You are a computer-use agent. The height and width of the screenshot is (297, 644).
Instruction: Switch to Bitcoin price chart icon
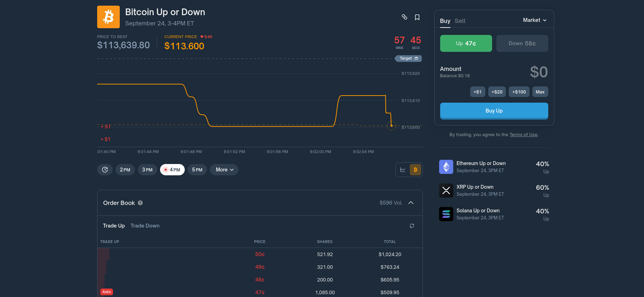coord(415,170)
